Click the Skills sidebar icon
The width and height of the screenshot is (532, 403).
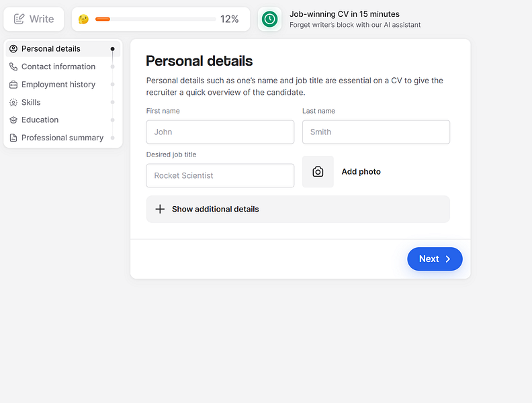click(x=13, y=102)
